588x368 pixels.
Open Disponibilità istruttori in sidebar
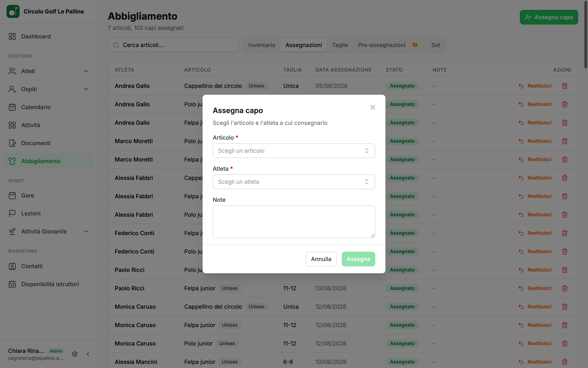(x=49, y=284)
